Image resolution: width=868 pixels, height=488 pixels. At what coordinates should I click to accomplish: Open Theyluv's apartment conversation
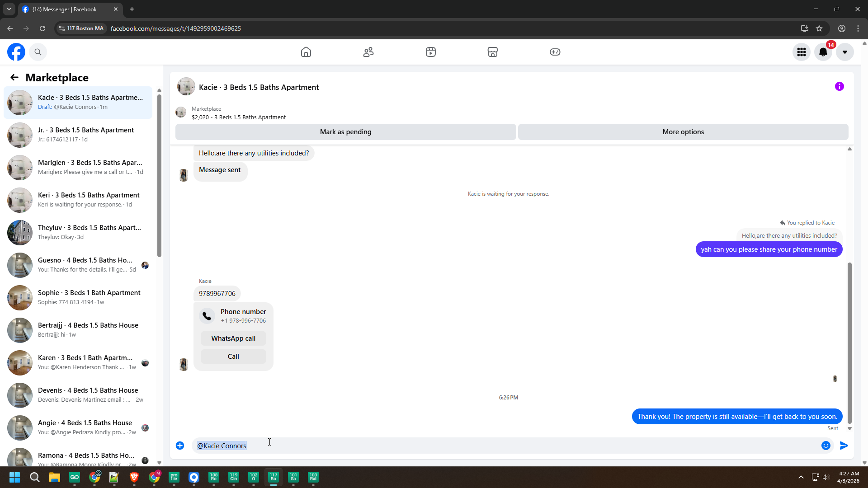(78, 232)
